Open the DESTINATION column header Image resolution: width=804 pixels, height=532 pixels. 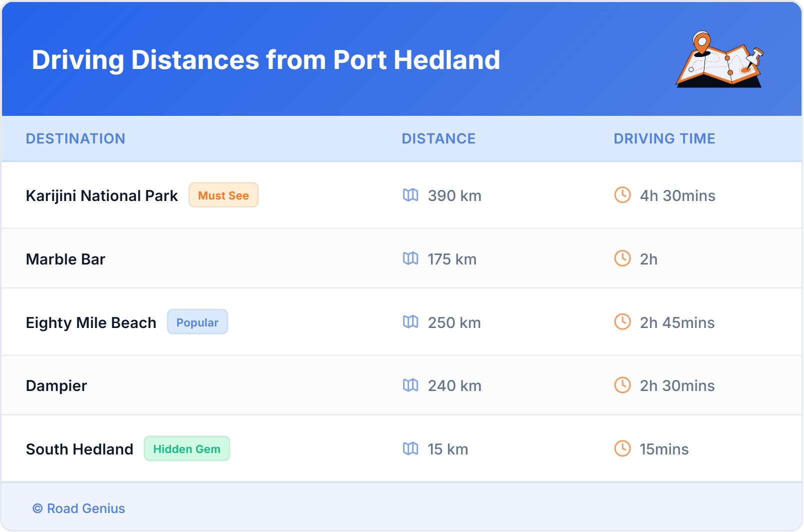tap(76, 138)
